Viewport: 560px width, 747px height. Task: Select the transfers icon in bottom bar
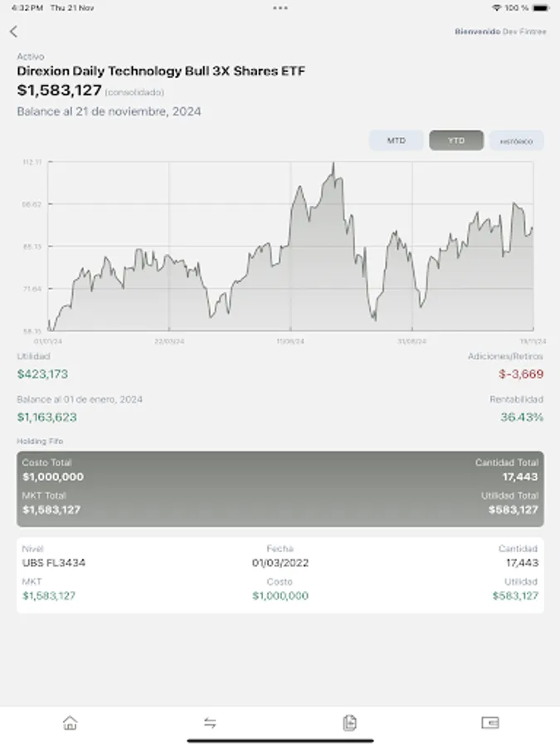point(208,723)
